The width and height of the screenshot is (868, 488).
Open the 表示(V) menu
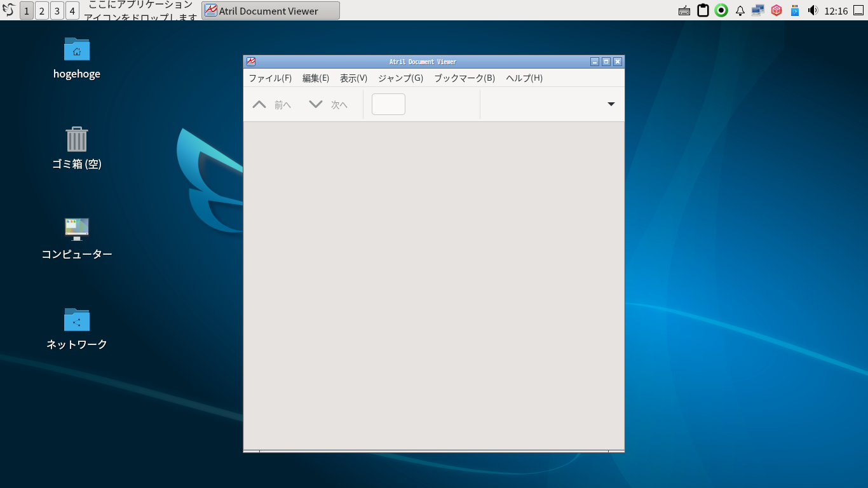353,78
